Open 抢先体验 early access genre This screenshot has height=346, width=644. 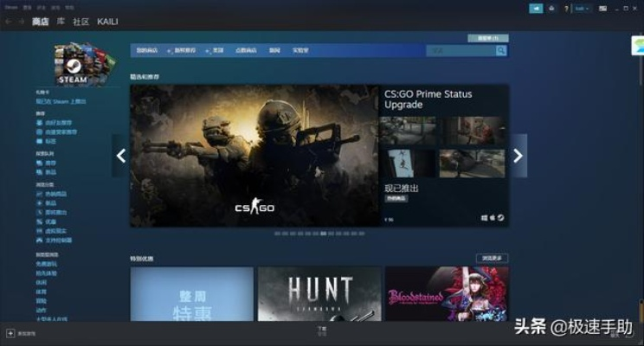(47, 273)
